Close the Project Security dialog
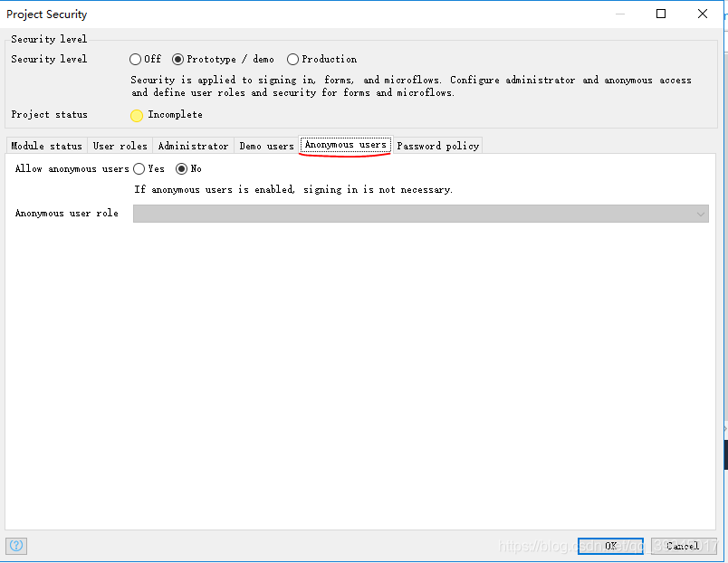Screen dimensions: 728x563 [703, 14]
